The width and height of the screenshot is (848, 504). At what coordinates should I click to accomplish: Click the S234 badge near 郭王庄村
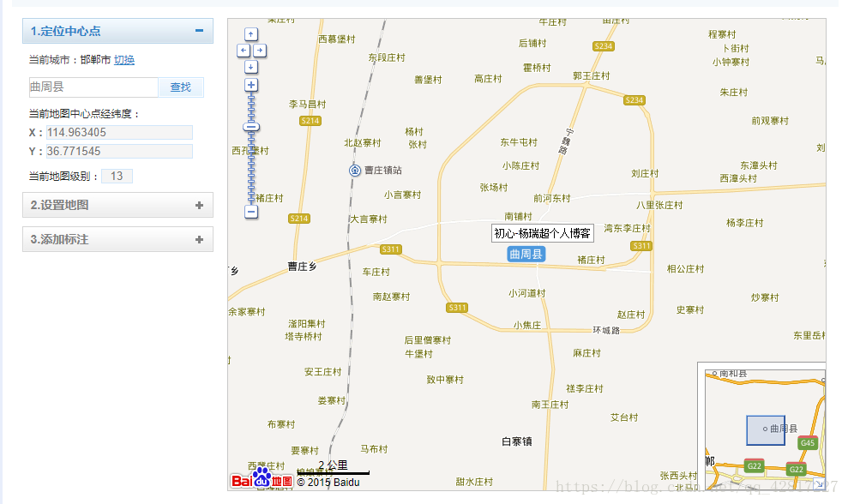click(x=634, y=100)
